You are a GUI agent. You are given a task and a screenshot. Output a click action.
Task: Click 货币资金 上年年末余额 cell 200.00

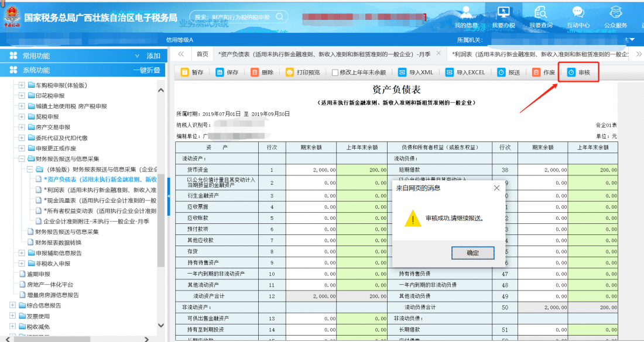tap(362, 170)
